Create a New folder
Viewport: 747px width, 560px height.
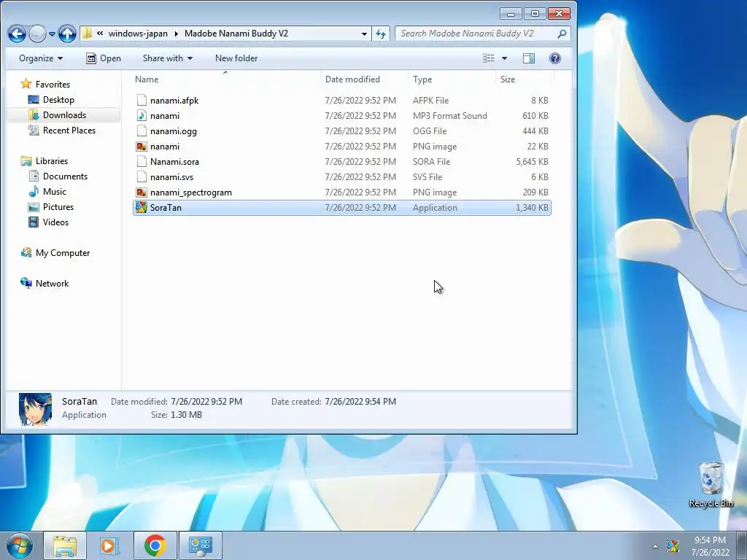236,58
